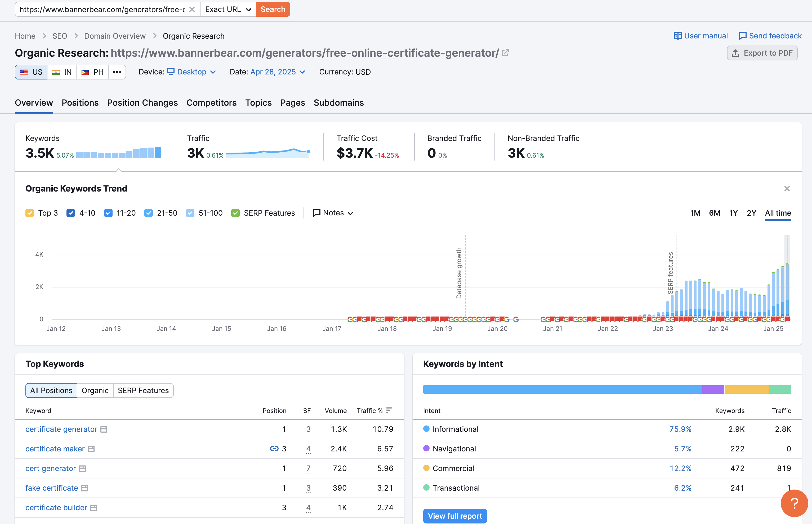Switch to the Position Changes tab
The height and width of the screenshot is (524, 812).
[x=142, y=103]
